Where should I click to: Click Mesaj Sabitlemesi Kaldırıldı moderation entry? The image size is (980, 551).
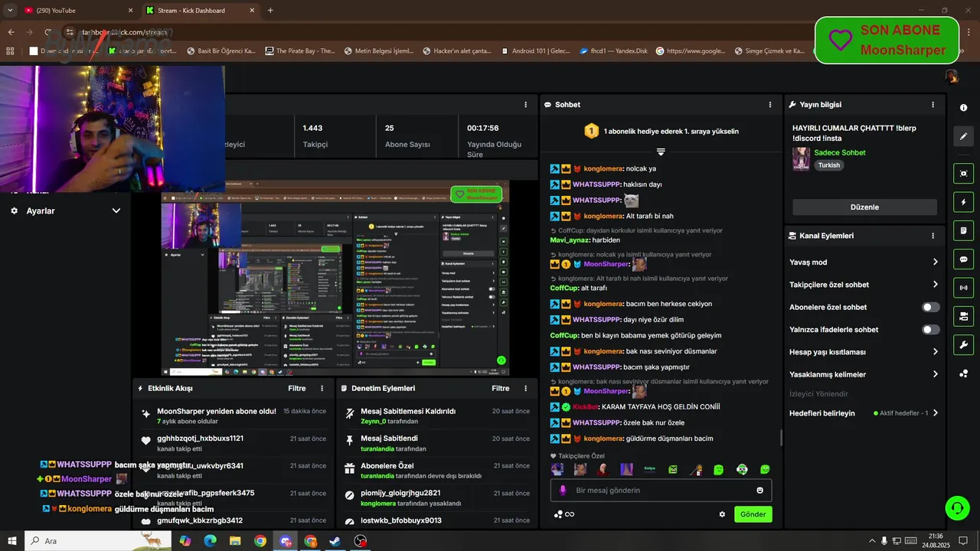(436, 416)
